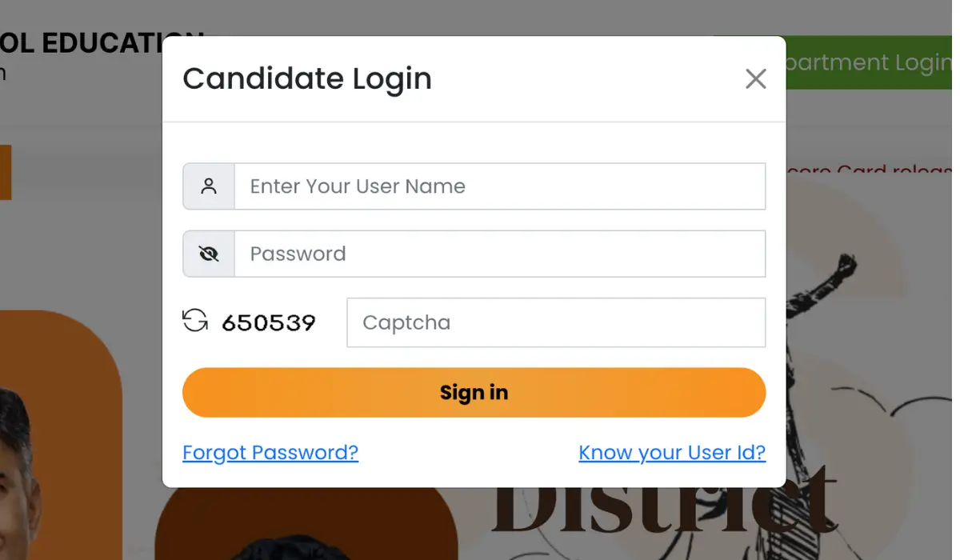The height and width of the screenshot is (560, 960).
Task: Focus the Enter Your User Name field
Action: pos(499,186)
